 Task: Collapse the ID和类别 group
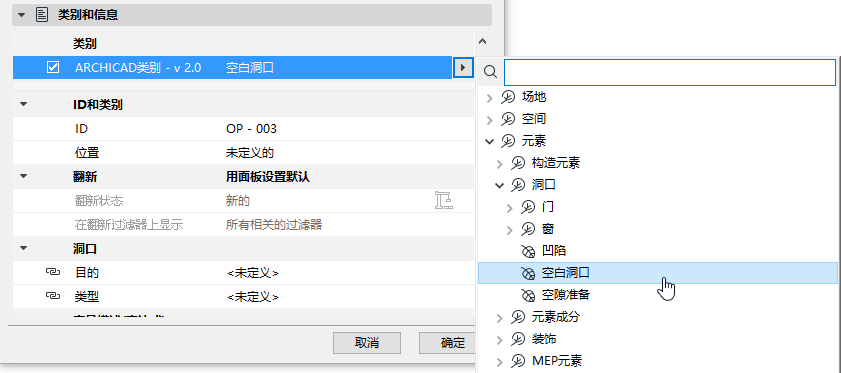[23, 105]
